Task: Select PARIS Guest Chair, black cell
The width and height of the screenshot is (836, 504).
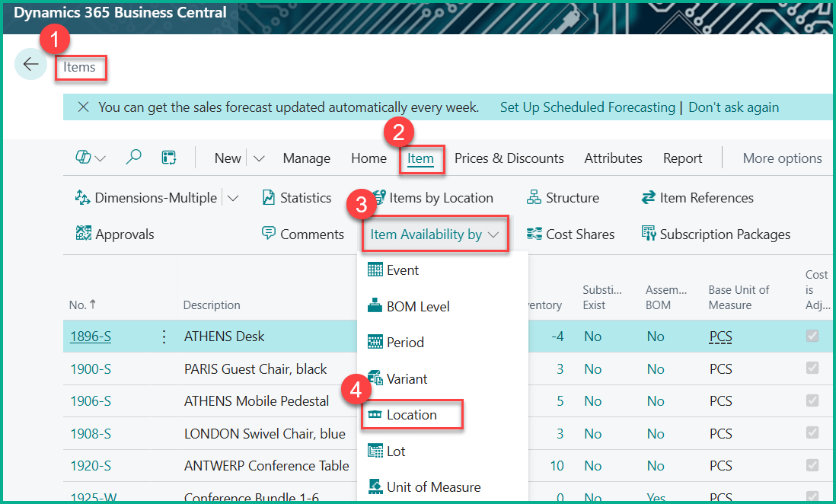Action: [x=255, y=369]
